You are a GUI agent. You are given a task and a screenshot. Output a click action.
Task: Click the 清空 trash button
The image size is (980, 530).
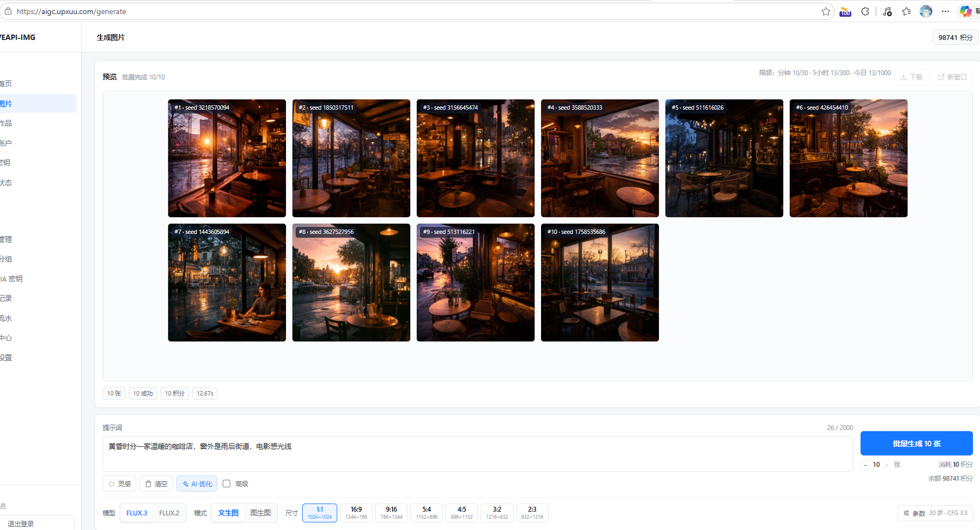(156, 484)
